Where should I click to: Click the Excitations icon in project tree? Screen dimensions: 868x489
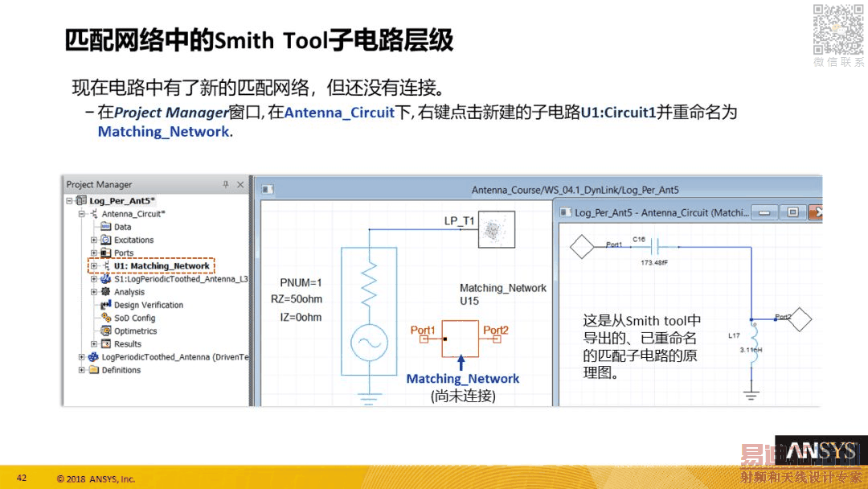106,240
